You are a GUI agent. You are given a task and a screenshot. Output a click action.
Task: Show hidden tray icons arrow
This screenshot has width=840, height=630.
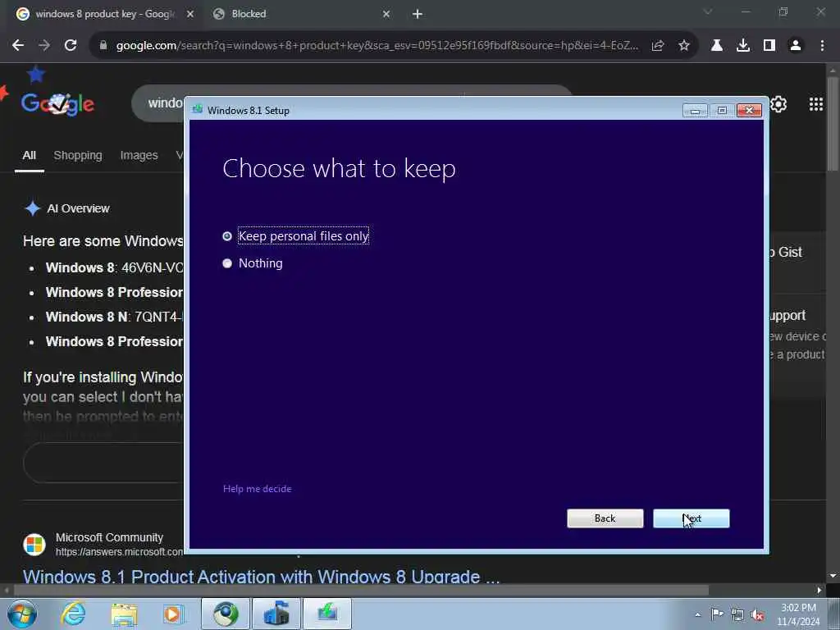point(697,615)
